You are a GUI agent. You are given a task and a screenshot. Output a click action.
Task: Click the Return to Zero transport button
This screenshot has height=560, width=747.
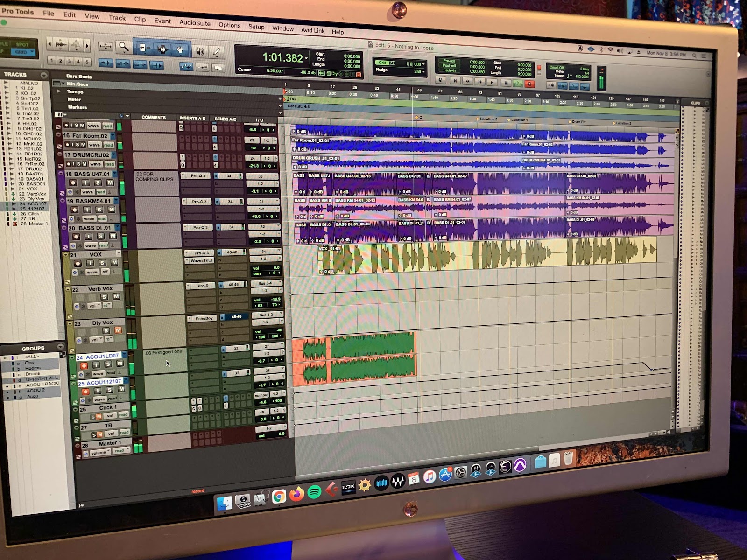(x=455, y=81)
